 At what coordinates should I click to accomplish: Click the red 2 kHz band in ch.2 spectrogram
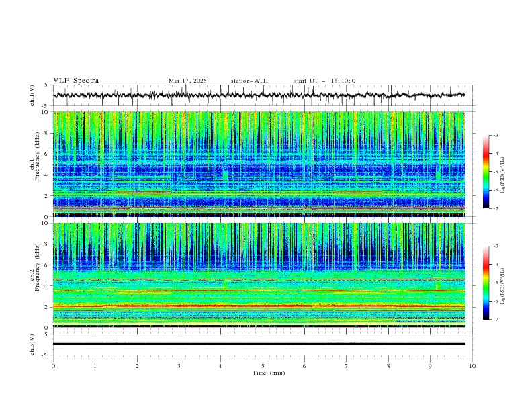pyautogui.click(x=259, y=306)
